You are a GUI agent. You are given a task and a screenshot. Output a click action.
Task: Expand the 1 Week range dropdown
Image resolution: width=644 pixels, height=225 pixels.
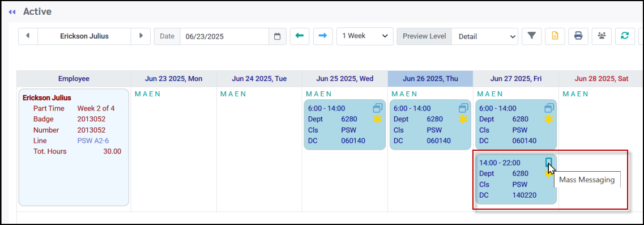point(365,36)
